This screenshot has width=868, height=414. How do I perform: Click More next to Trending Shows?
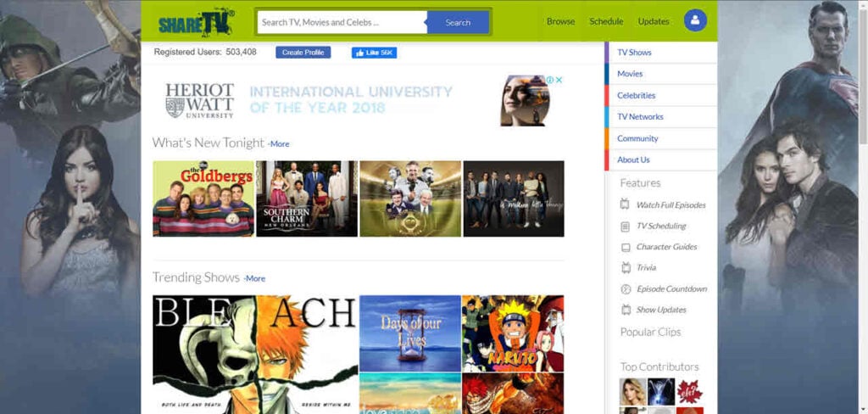(x=255, y=279)
